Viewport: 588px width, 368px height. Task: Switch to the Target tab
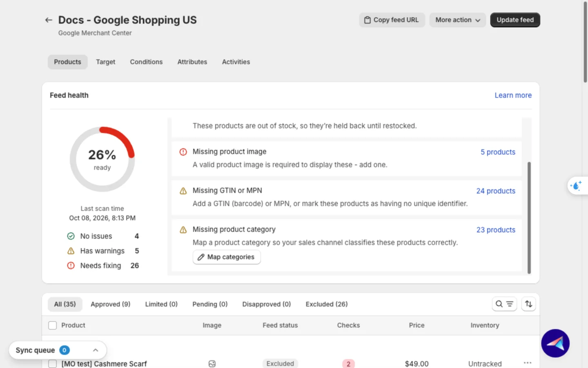point(105,62)
